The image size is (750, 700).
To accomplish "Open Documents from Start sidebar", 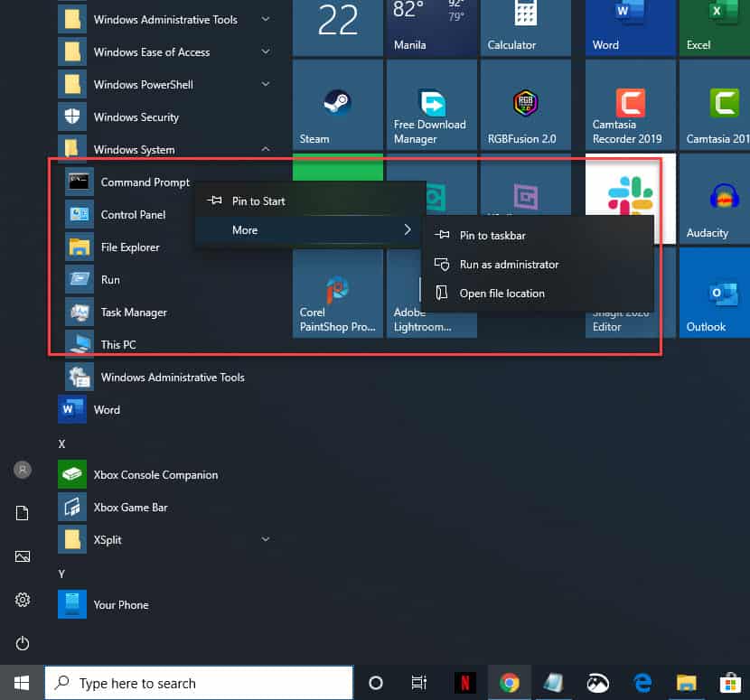I will [x=23, y=513].
